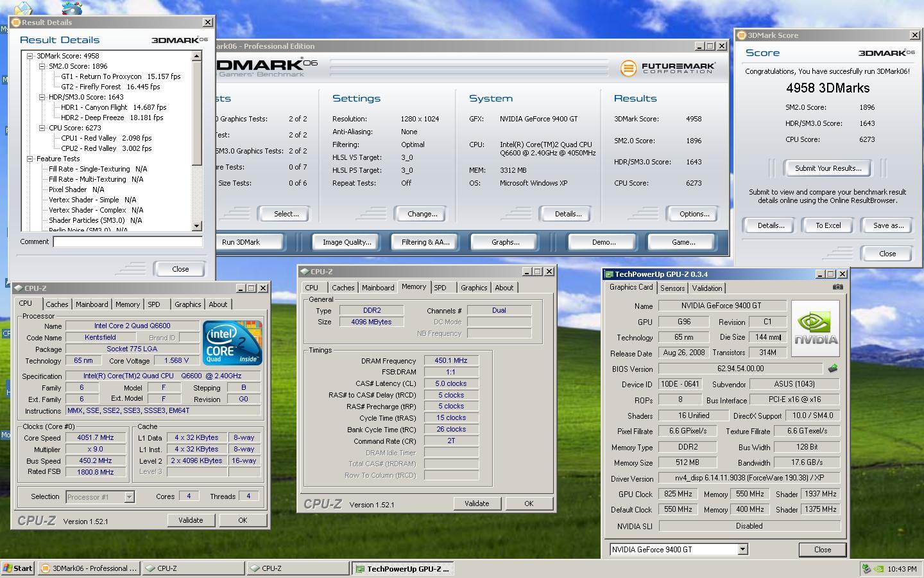Click Result Details scrollbar down arrow
The width and height of the screenshot is (924, 578).
pyautogui.click(x=197, y=226)
